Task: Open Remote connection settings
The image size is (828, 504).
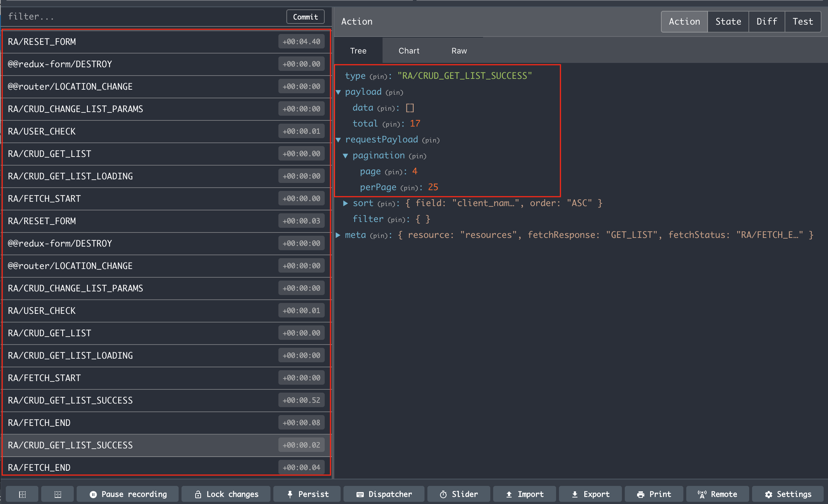Action: (718, 494)
